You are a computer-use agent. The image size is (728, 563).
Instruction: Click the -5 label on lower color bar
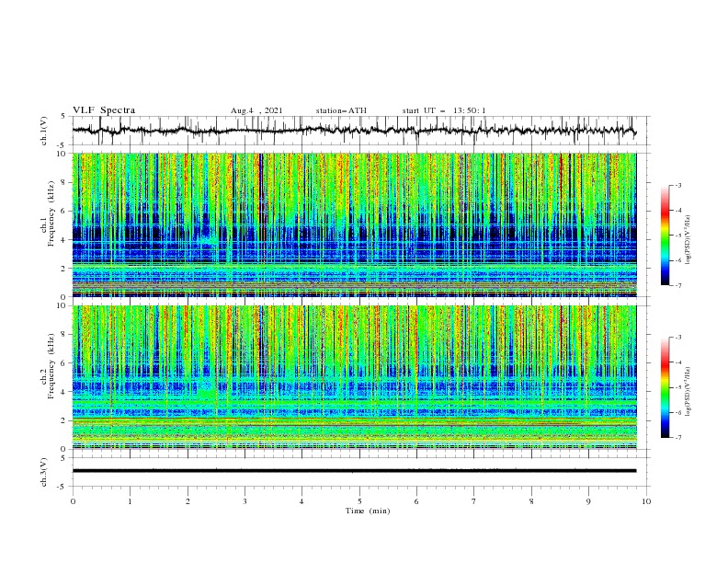[678, 387]
